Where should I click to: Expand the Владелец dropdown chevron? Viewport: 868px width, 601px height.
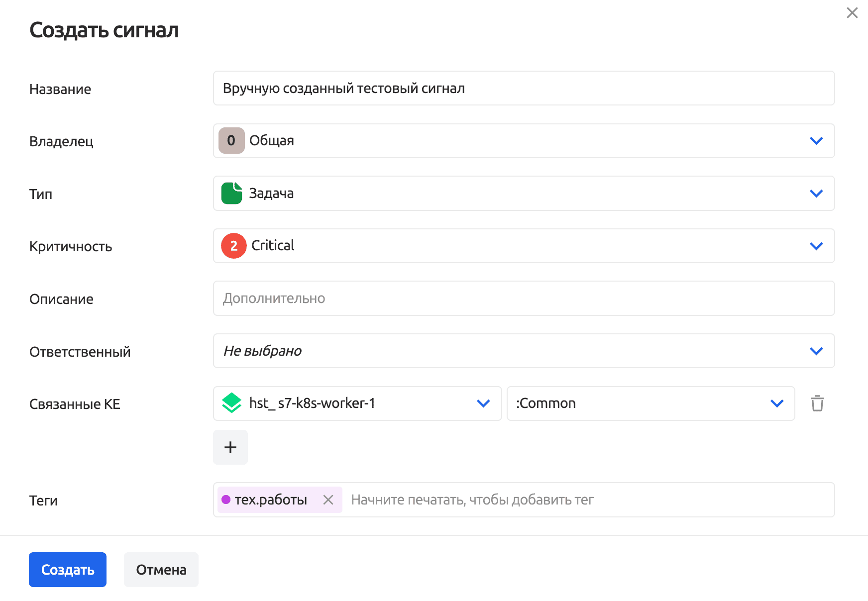coord(816,141)
